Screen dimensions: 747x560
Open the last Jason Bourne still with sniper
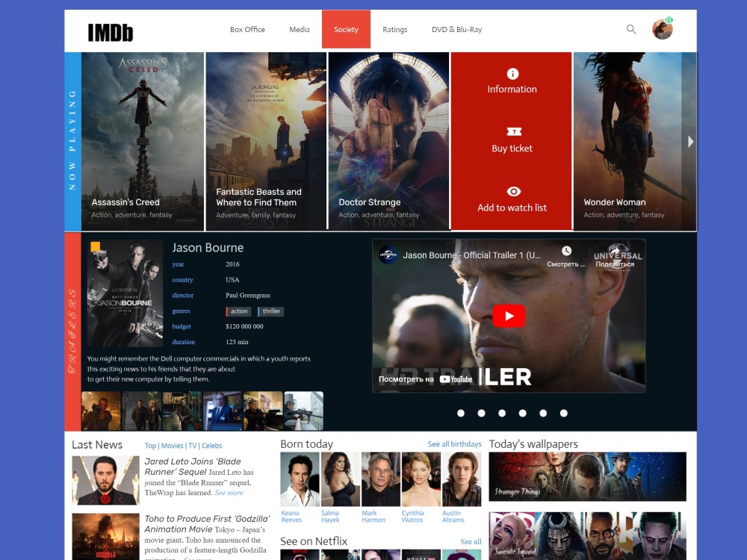[303, 411]
